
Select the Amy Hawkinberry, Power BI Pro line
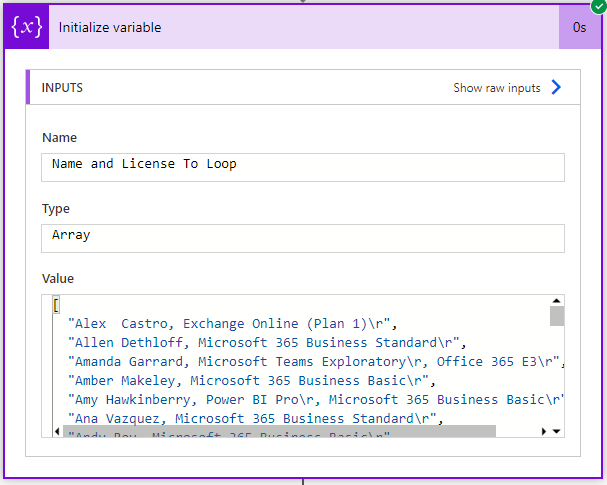316,399
